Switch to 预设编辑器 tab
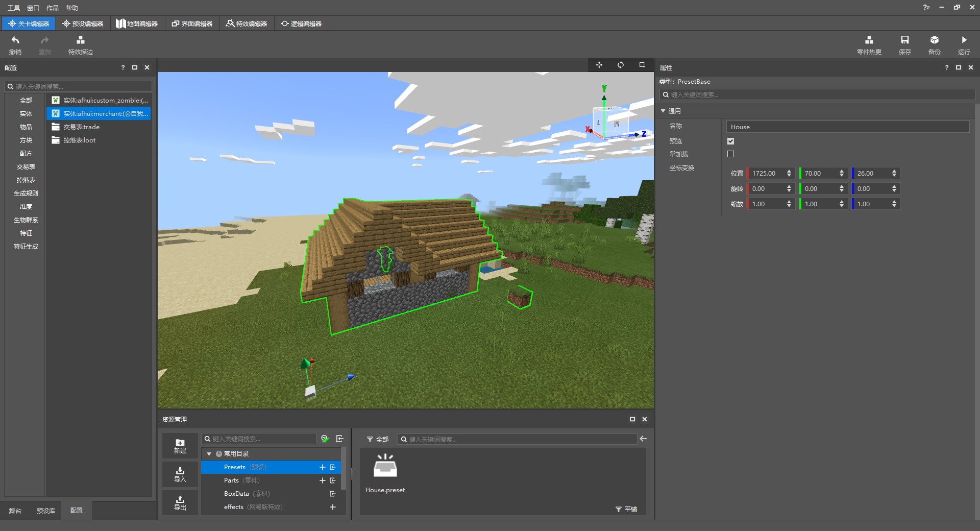The width and height of the screenshot is (980, 531). click(83, 23)
